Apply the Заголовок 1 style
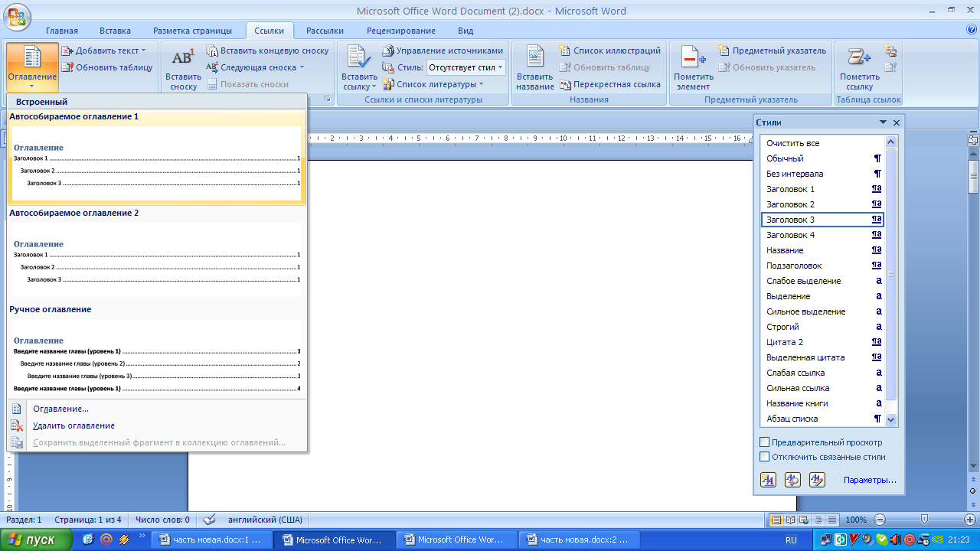980x551 pixels. (824, 189)
